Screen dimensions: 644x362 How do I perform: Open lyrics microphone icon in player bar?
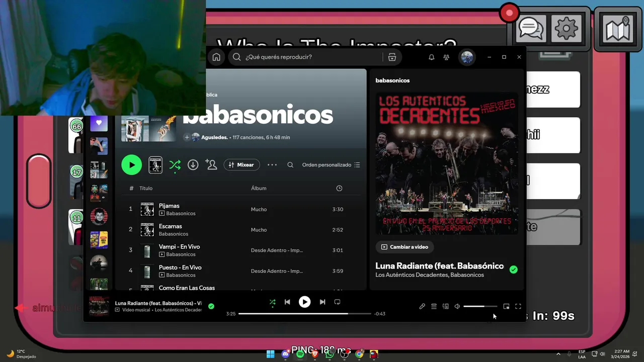click(422, 306)
